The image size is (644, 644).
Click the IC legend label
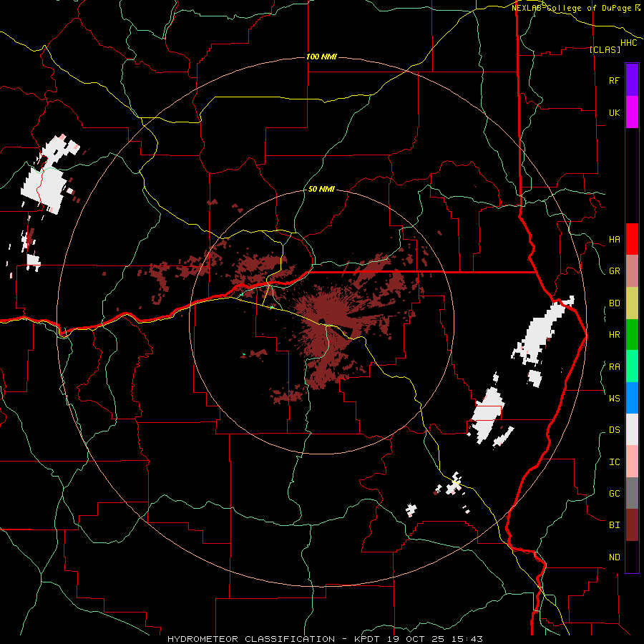[x=614, y=462]
